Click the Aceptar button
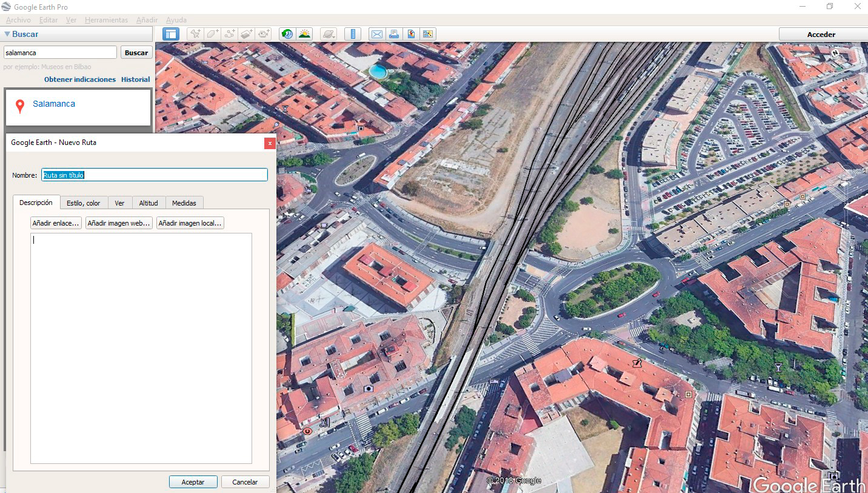868x493 pixels. (193, 482)
